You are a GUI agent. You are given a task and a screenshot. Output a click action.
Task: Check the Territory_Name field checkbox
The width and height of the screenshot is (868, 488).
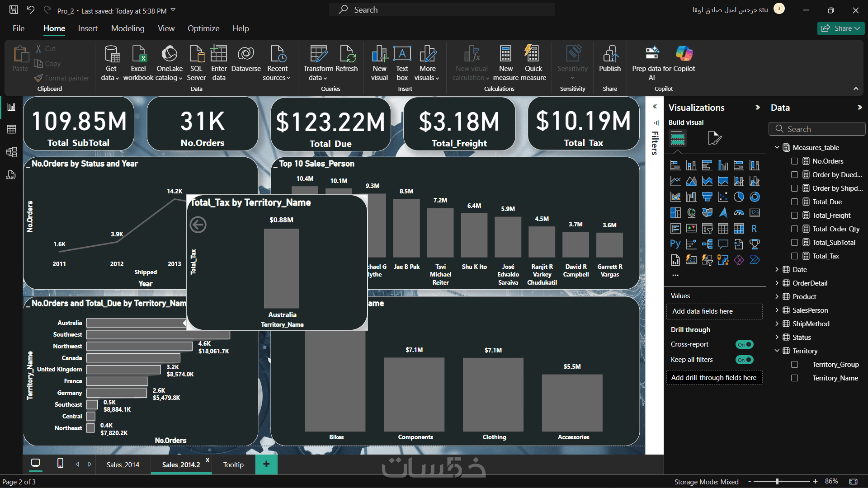[794, 378]
